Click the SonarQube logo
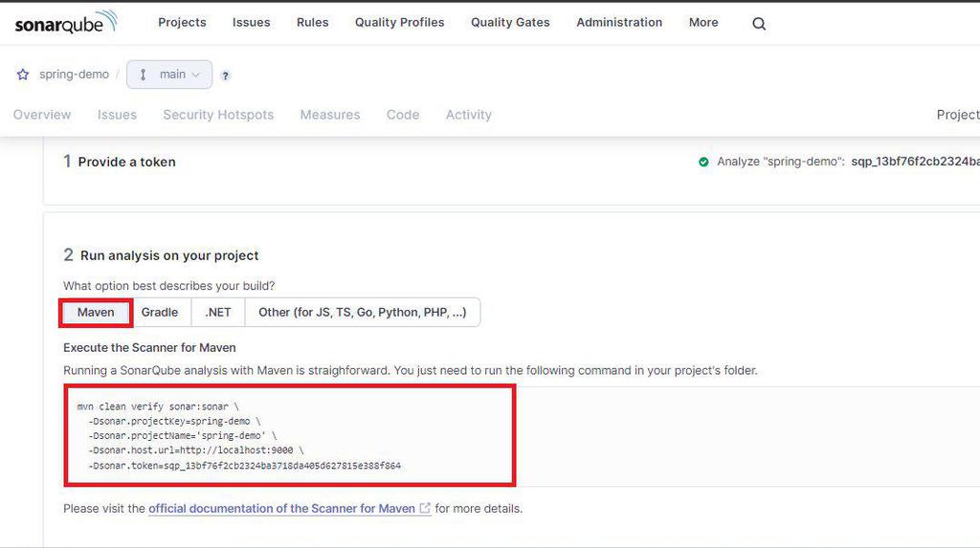 click(x=66, y=23)
